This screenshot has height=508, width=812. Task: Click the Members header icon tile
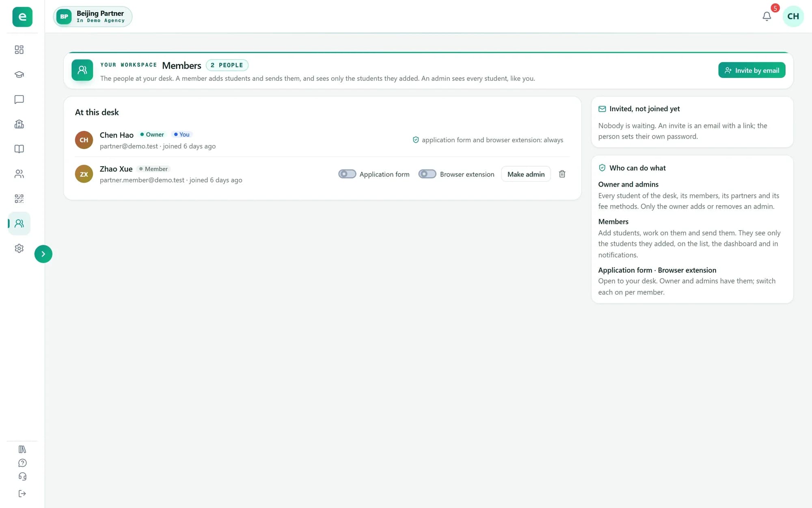coord(82,70)
